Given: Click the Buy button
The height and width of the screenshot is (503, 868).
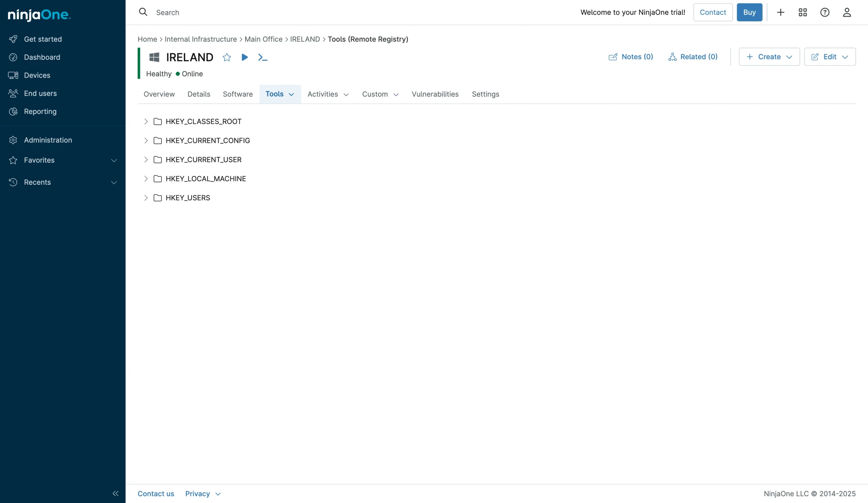Looking at the screenshot, I should [x=750, y=13].
